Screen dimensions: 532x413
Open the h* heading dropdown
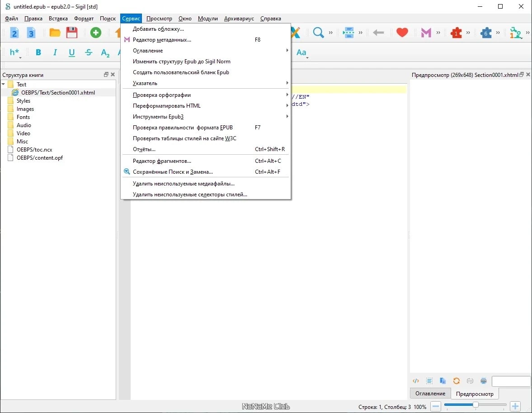point(15,52)
